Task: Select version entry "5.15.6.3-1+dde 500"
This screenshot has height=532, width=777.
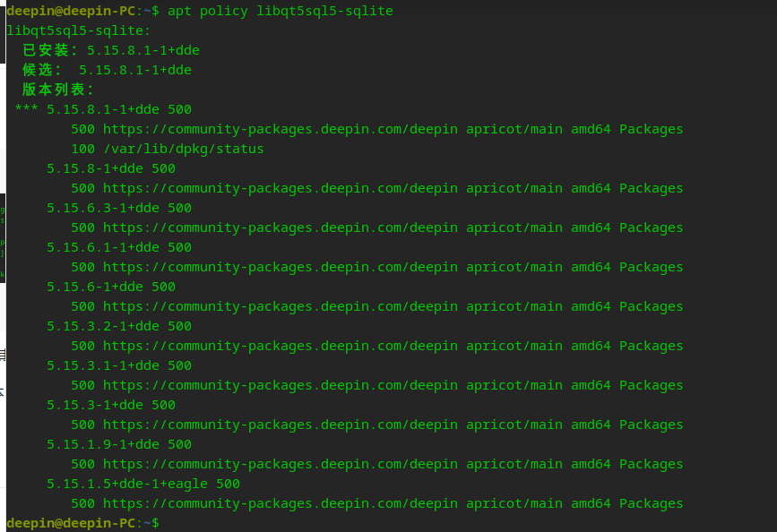Action: [x=119, y=208]
